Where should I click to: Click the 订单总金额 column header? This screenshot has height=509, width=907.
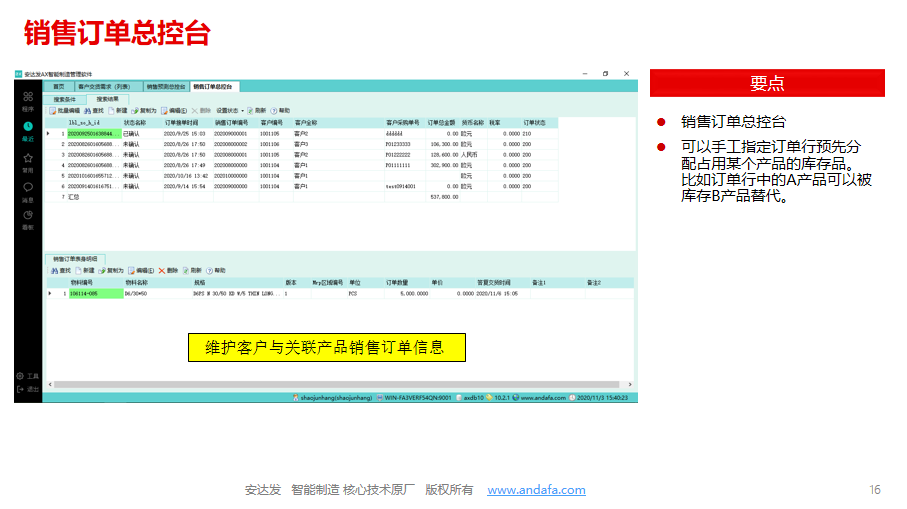442,122
